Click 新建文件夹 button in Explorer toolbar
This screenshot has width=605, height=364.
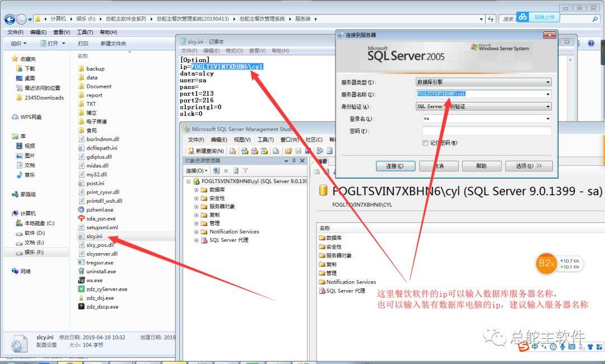coord(113,44)
